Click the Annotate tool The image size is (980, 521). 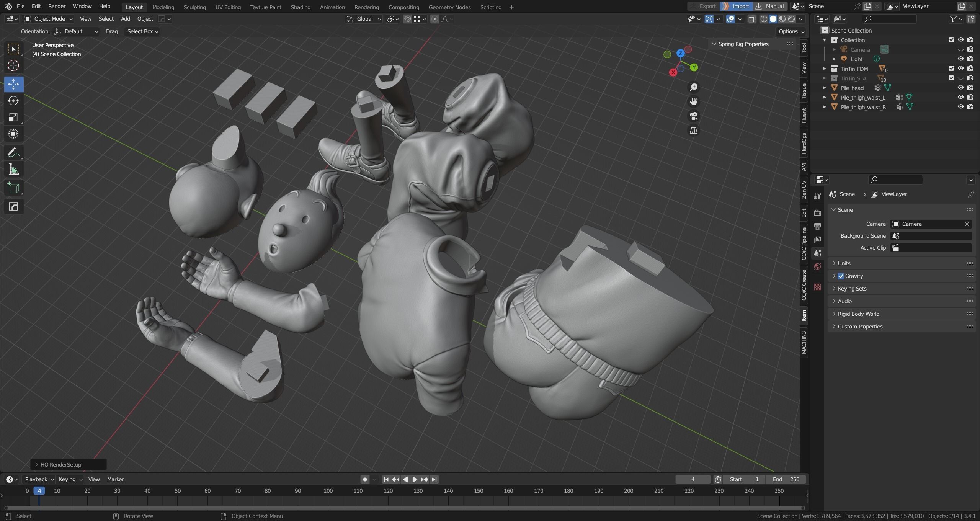(13, 153)
